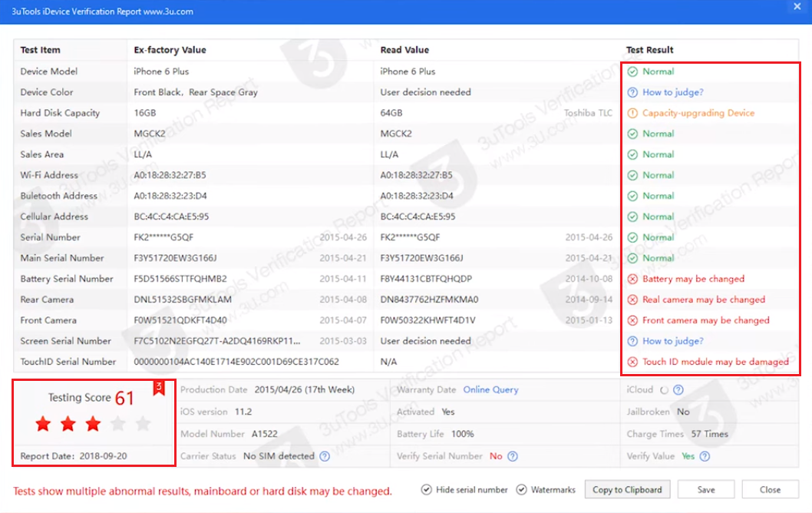Click the Screen Serial Number question mark icon
The height and width of the screenshot is (513, 812).
pyautogui.click(x=632, y=341)
